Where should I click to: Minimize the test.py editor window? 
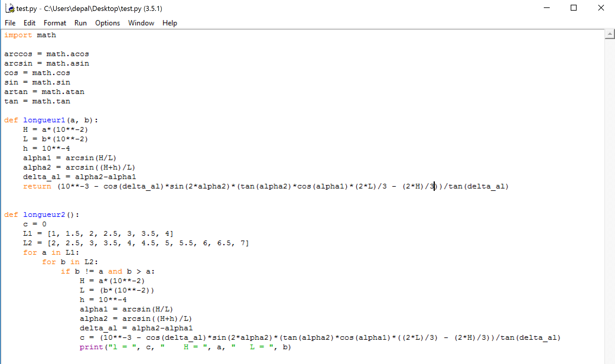pos(547,8)
